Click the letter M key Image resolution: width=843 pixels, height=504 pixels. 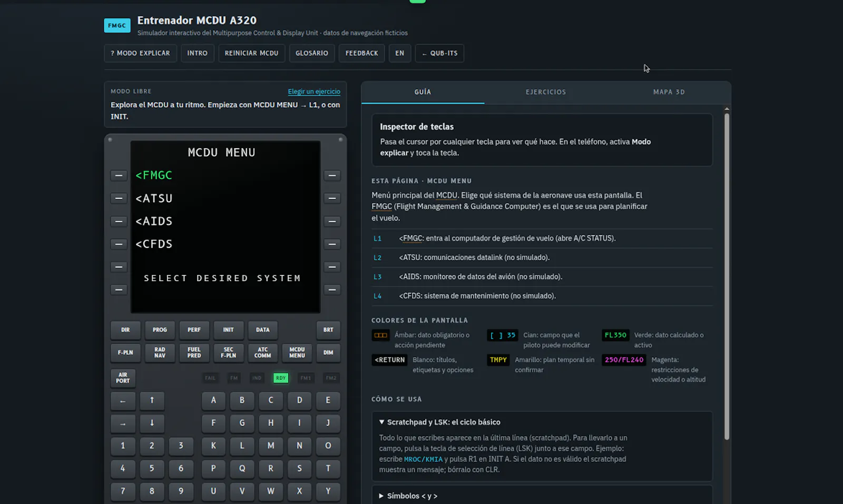coord(271,446)
